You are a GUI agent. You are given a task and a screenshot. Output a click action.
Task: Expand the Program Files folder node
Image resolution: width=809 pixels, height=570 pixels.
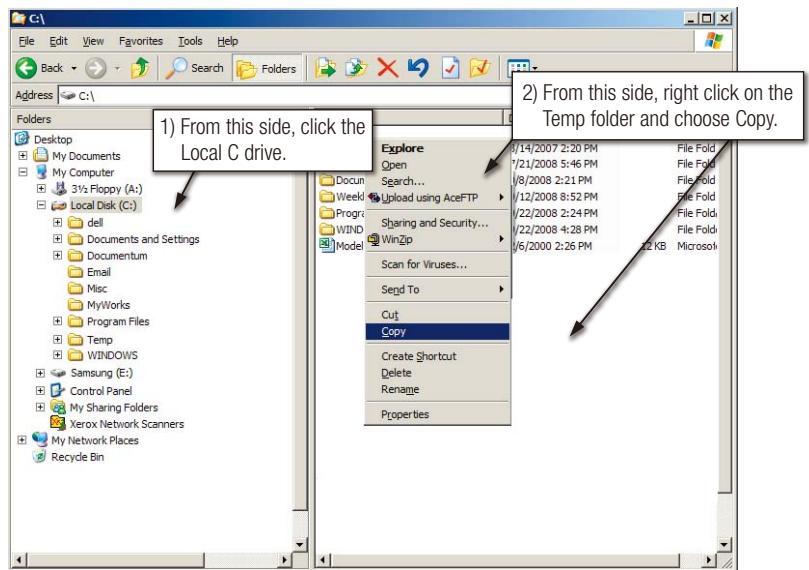[58, 322]
